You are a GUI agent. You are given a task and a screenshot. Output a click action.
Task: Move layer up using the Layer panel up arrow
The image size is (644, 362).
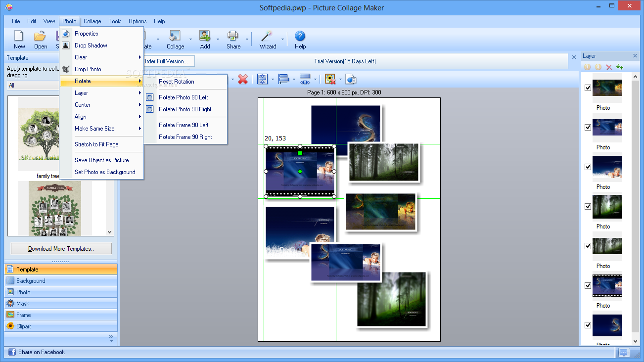click(587, 67)
